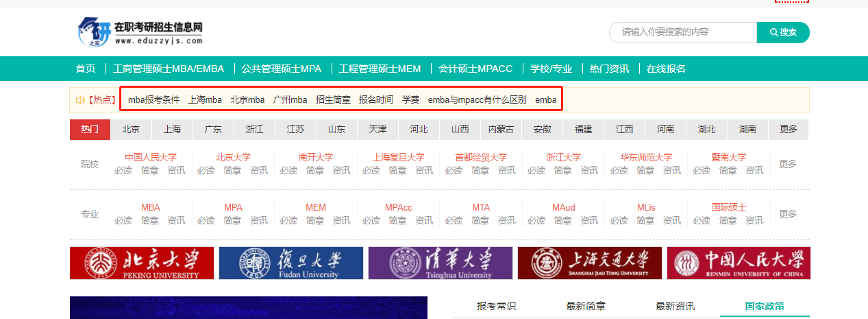Click hot keyword 学费
The width and height of the screenshot is (868, 319).
tap(410, 100)
